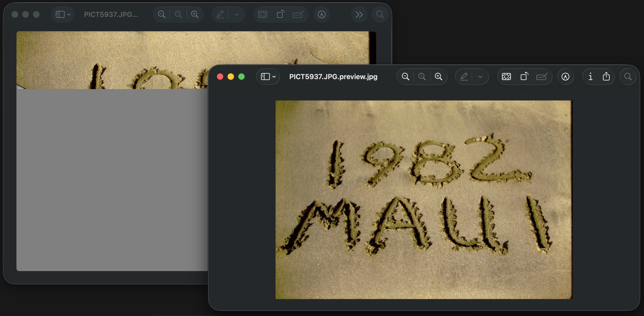
Task: Click Remove Background icon in background window
Action: tap(263, 14)
